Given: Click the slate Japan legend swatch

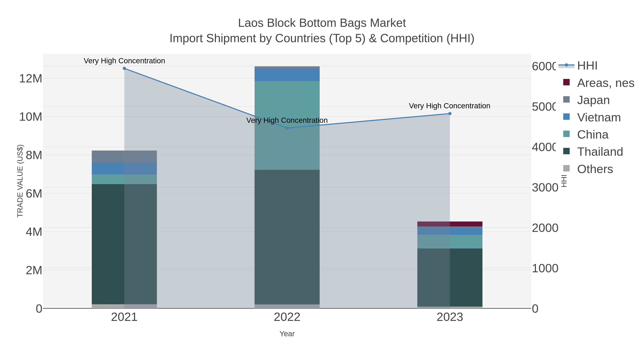Looking at the screenshot, I should pos(567,99).
